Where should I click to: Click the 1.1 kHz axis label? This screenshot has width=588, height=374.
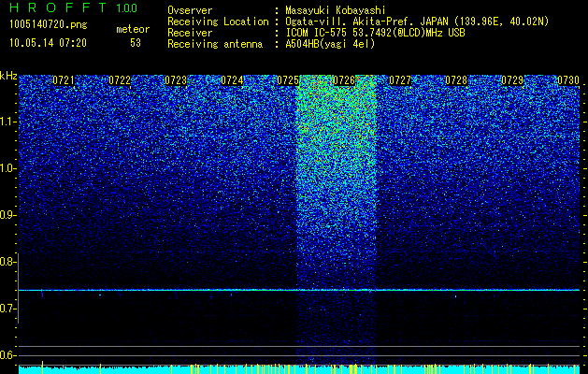8,122
